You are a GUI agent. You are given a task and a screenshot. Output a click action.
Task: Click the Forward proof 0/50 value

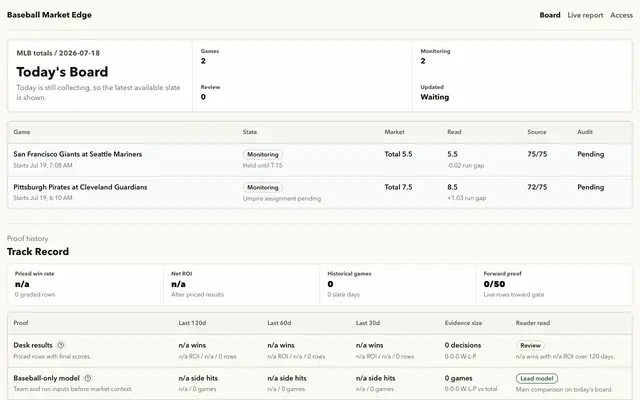tap(494, 284)
